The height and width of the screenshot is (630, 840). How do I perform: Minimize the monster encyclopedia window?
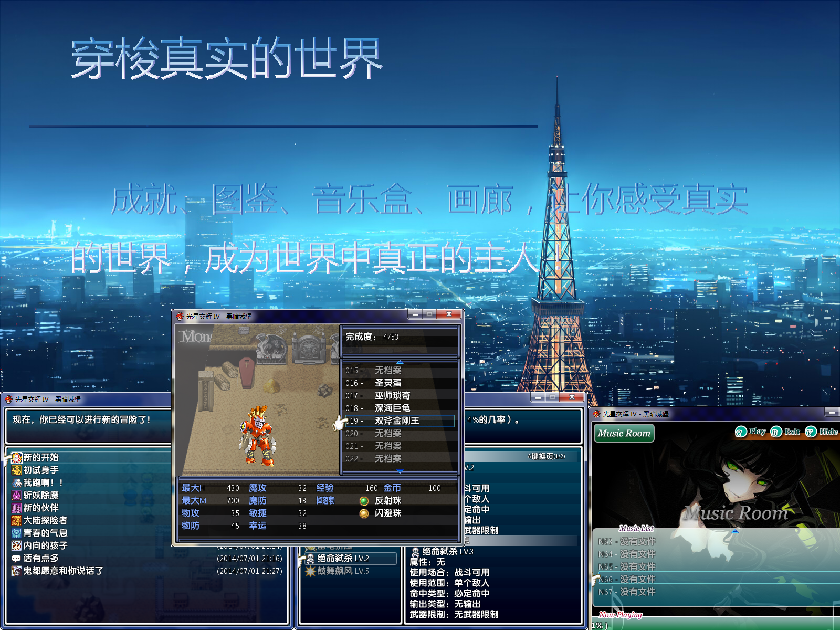(x=415, y=314)
